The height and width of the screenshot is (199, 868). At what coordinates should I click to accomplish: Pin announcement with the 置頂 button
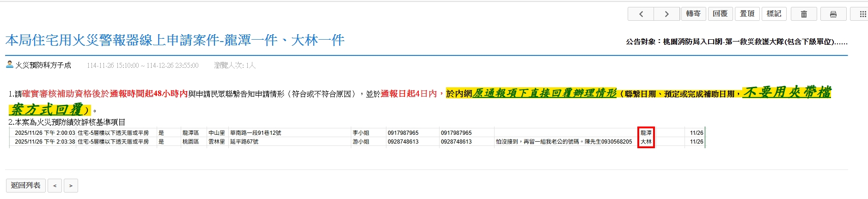pos(747,14)
